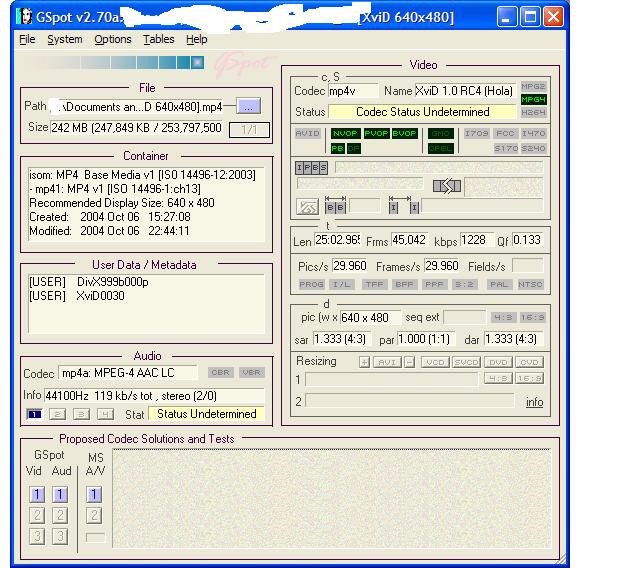This screenshot has width=640, height=568.
Task: Click the blue gradient progress bar
Action: pos(113,62)
